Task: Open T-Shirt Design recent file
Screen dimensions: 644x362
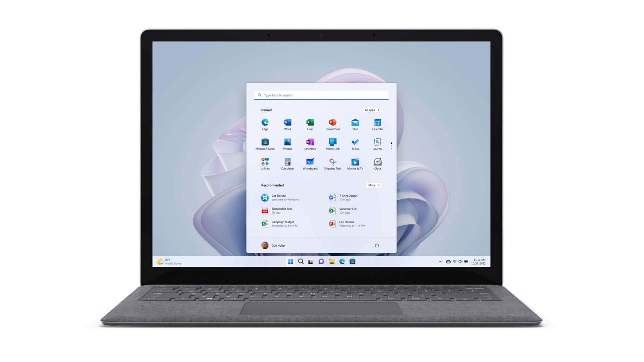Action: (348, 197)
